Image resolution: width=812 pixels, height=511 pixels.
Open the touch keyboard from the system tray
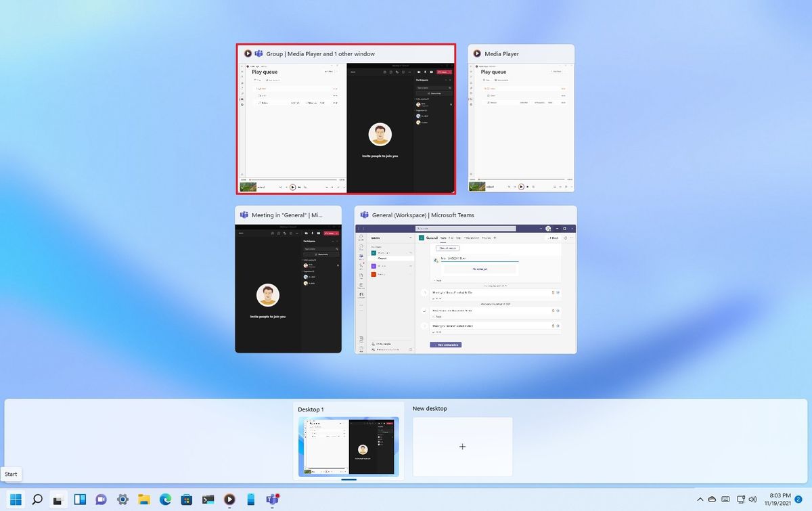[x=725, y=499]
